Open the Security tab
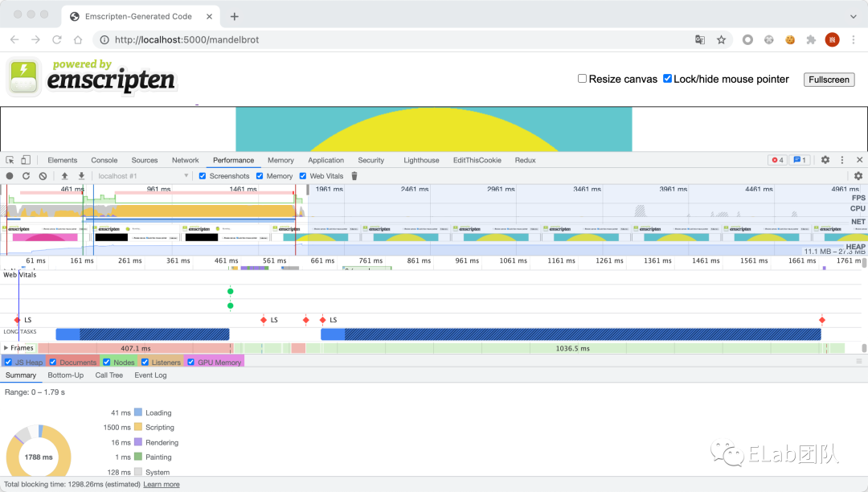The width and height of the screenshot is (868, 492). [x=371, y=160]
